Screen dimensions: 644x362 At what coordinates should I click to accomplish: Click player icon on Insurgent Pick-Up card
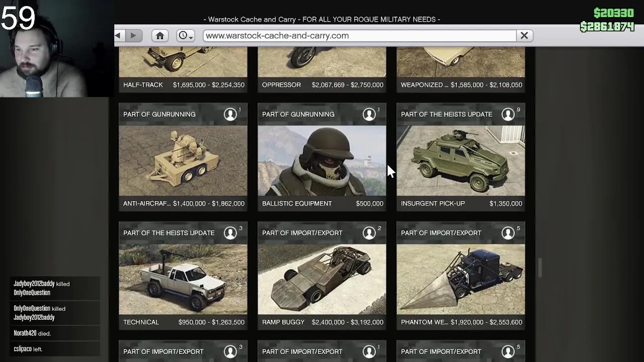coord(508,115)
